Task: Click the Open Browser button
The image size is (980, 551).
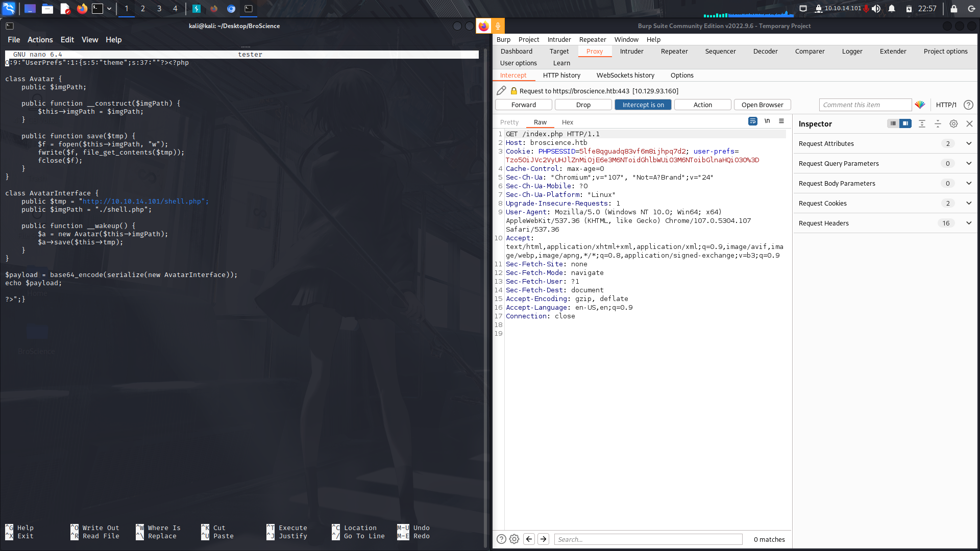Action: [x=762, y=104]
